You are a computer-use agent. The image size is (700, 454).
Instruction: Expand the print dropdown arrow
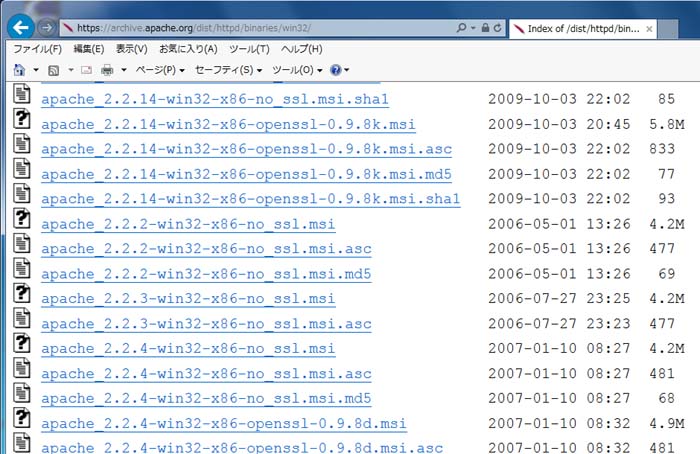click(124, 70)
